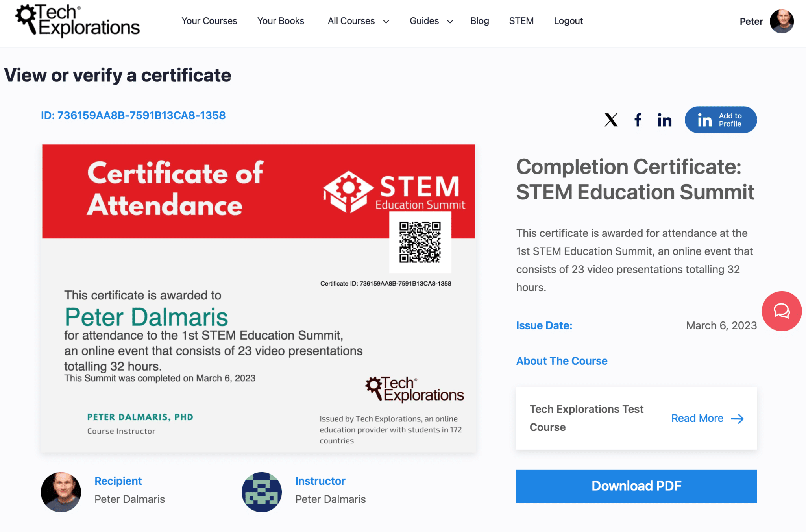This screenshot has height=532, width=806.
Task: Expand the Guides dropdown menu
Action: (x=431, y=21)
